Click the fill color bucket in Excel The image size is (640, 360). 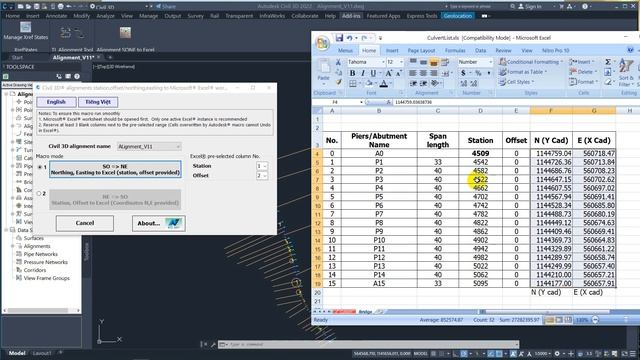(369, 83)
